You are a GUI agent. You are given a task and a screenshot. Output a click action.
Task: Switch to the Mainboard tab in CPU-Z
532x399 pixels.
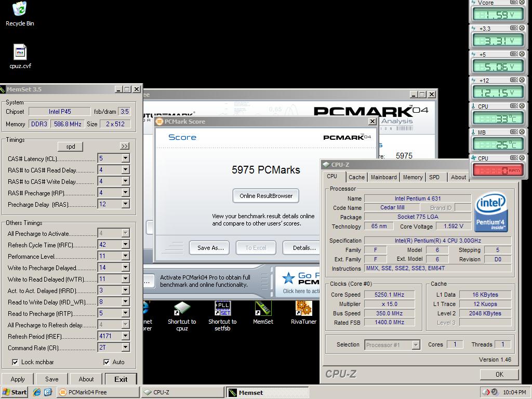coord(383,177)
